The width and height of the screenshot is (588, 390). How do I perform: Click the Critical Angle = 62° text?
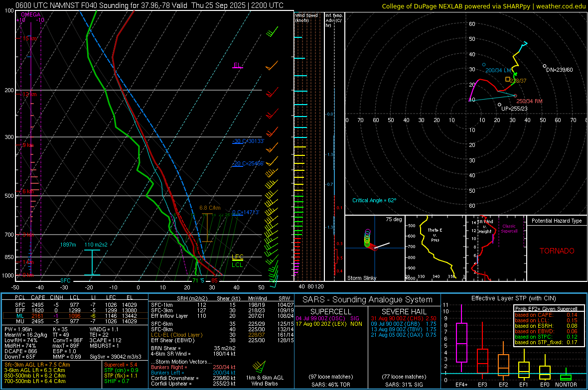[x=374, y=200]
